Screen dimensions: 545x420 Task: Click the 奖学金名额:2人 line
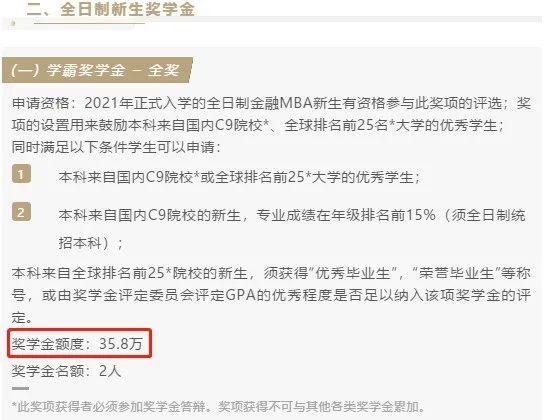pyautogui.click(x=66, y=371)
